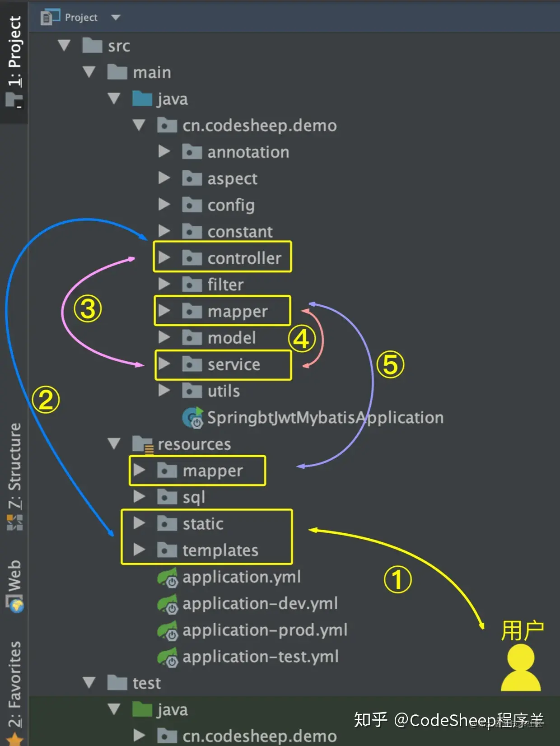
Task: Expand the model package arrow
Action: point(164,338)
